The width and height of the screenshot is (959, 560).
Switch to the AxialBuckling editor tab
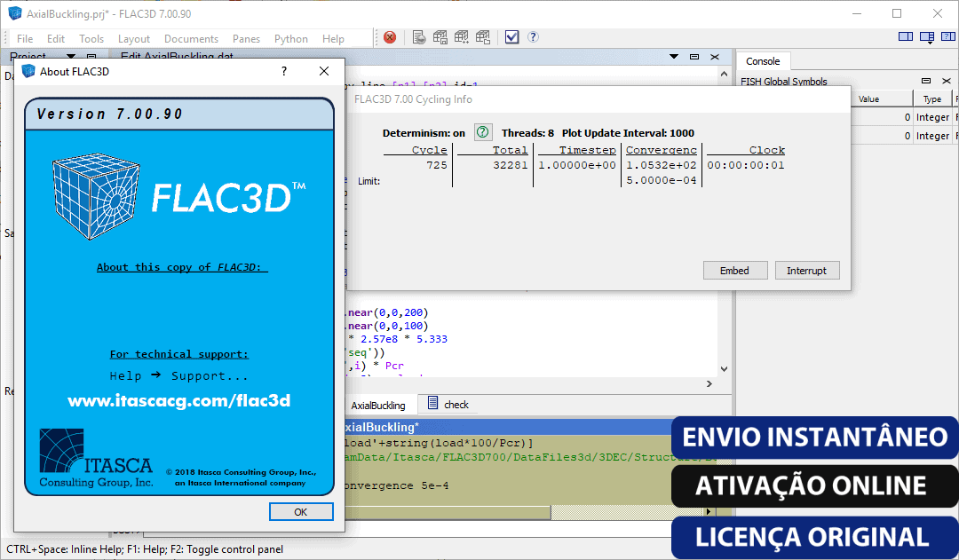pyautogui.click(x=378, y=405)
